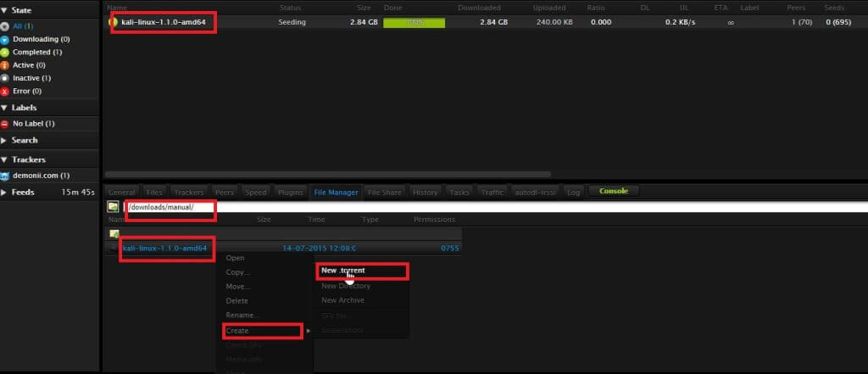Open the Console tab
The height and width of the screenshot is (374, 868).
[x=614, y=192]
